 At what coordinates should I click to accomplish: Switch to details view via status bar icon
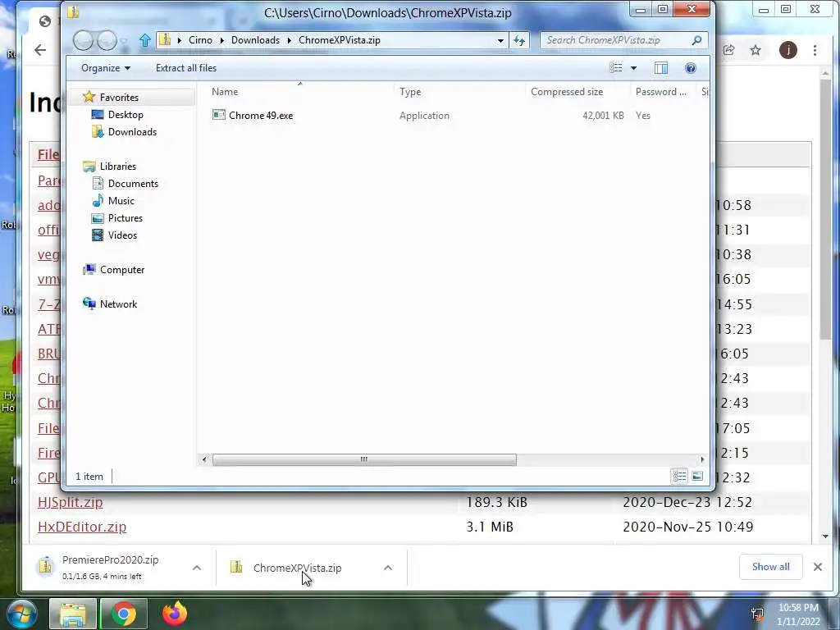pyautogui.click(x=679, y=476)
